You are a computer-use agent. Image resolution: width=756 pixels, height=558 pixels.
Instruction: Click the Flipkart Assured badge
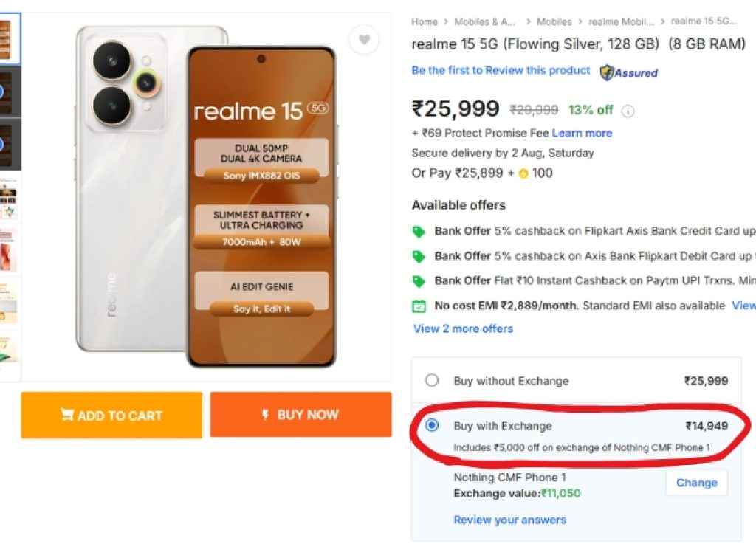pos(629,72)
